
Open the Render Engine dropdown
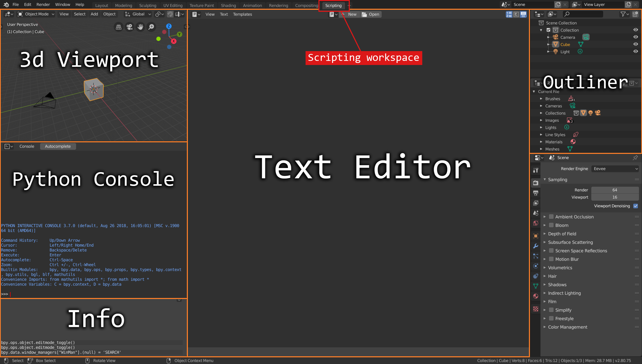615,169
